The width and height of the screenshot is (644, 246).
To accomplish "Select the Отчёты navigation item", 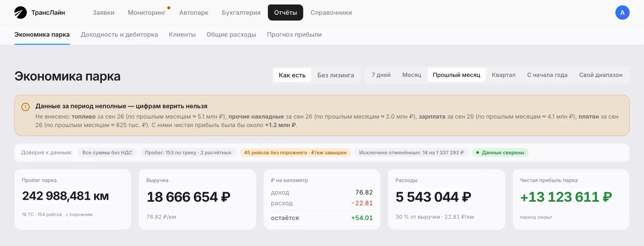I will (x=285, y=12).
